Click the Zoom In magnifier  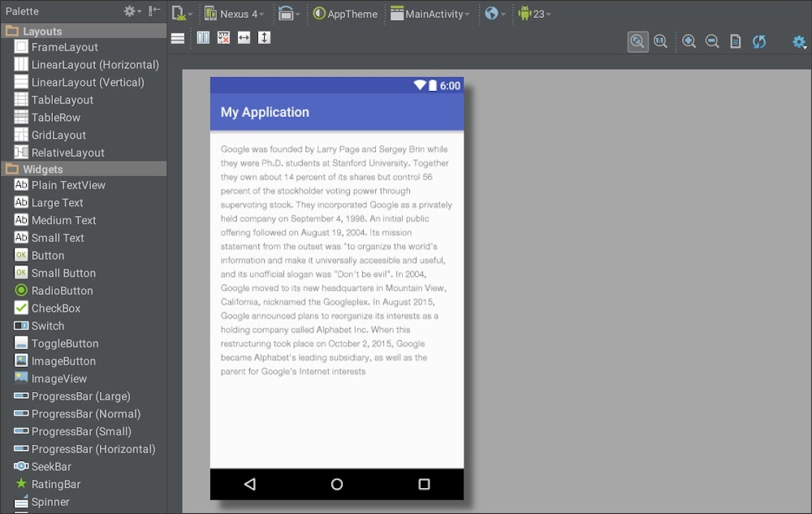pos(689,41)
